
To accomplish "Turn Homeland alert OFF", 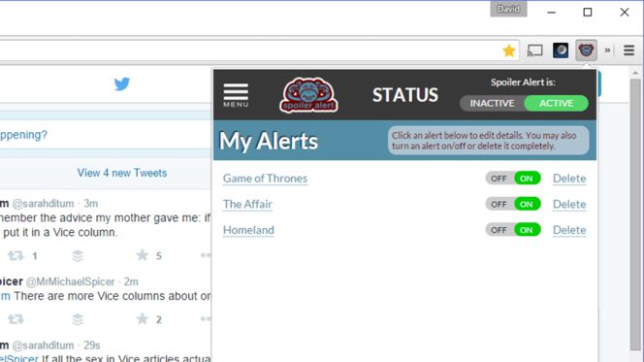I will (x=499, y=230).
